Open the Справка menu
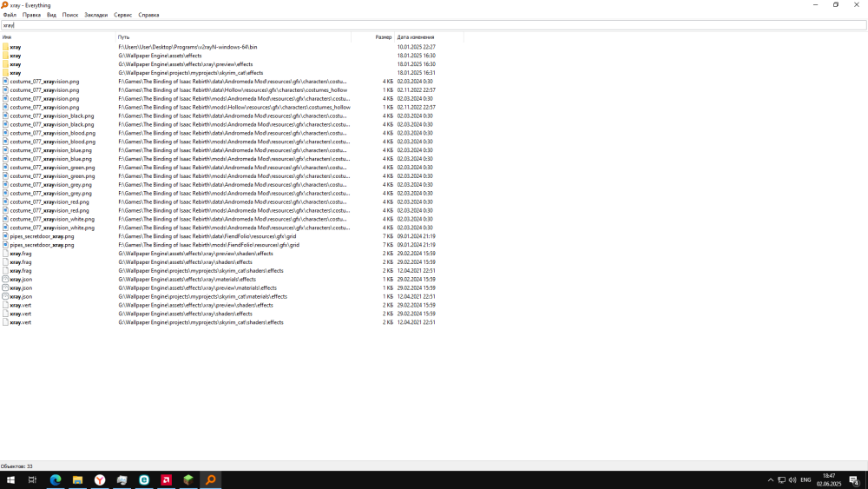The image size is (868, 489). click(x=148, y=15)
